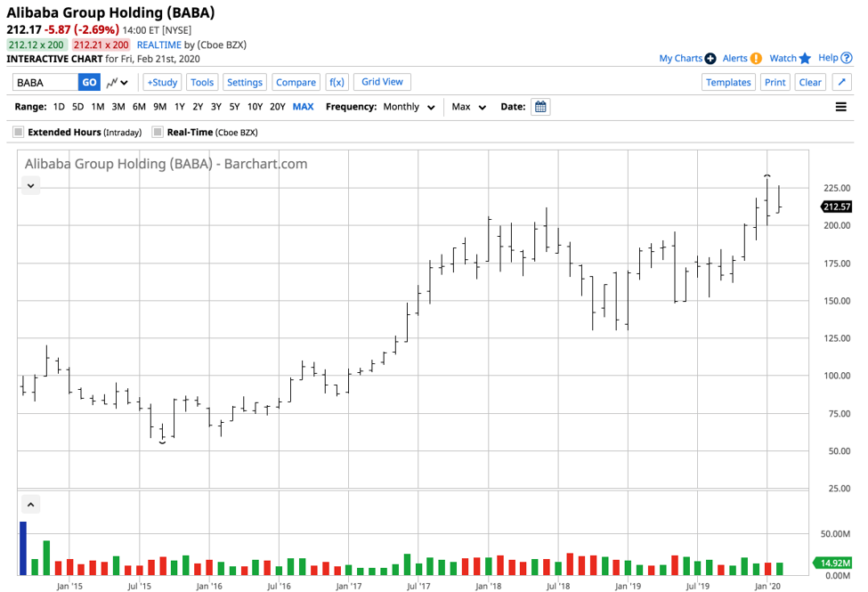This screenshot has width=868, height=592.
Task: Open the date calendar picker icon
Action: pyautogui.click(x=540, y=107)
